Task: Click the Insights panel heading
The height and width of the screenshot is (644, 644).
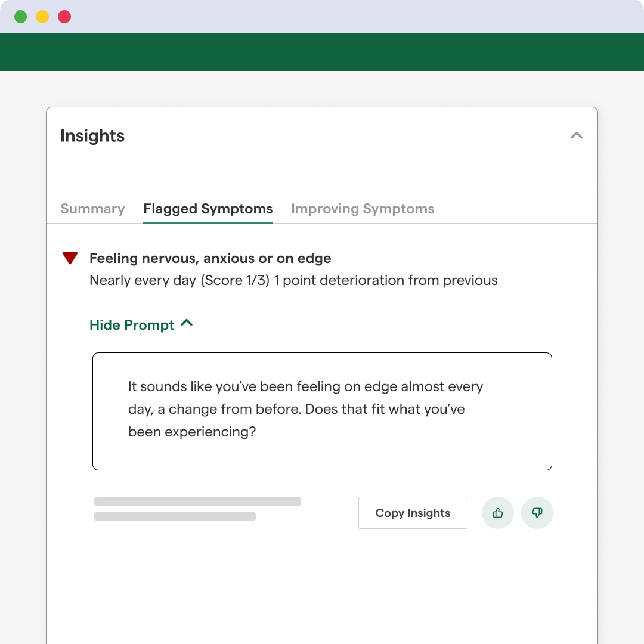Action: pos(92,136)
